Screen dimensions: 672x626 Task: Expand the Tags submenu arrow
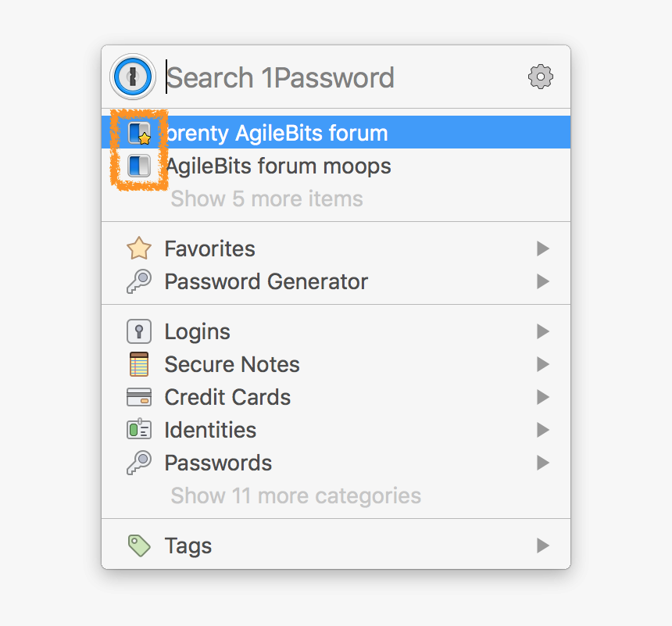pyautogui.click(x=542, y=546)
